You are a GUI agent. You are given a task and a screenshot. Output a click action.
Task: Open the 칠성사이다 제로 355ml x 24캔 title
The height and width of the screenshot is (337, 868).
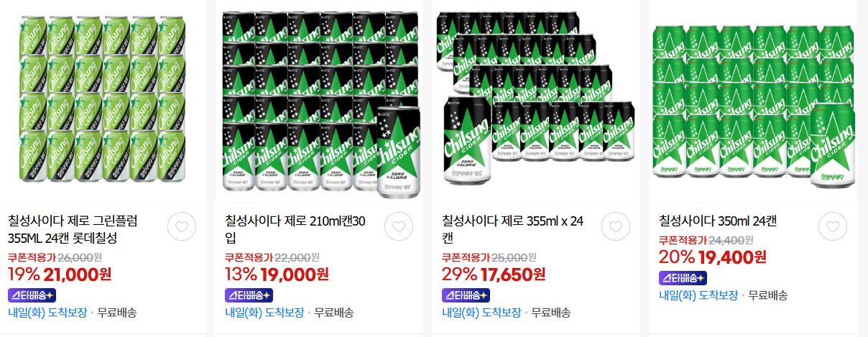click(512, 229)
